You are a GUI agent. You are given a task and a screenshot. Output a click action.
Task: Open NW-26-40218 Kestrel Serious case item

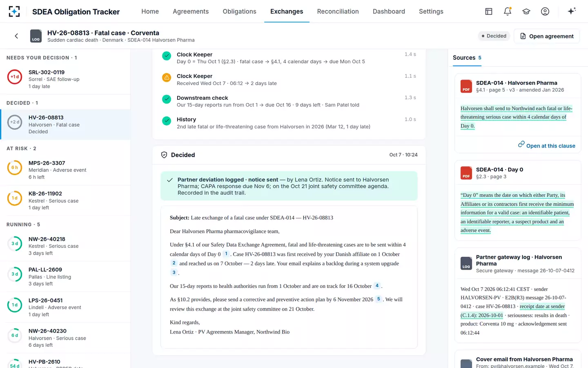click(x=65, y=246)
